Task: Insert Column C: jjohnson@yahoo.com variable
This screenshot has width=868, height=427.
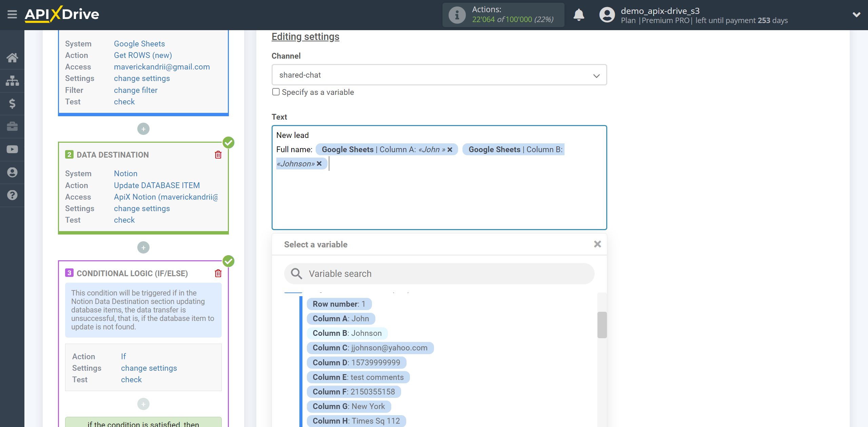Action: click(x=370, y=348)
